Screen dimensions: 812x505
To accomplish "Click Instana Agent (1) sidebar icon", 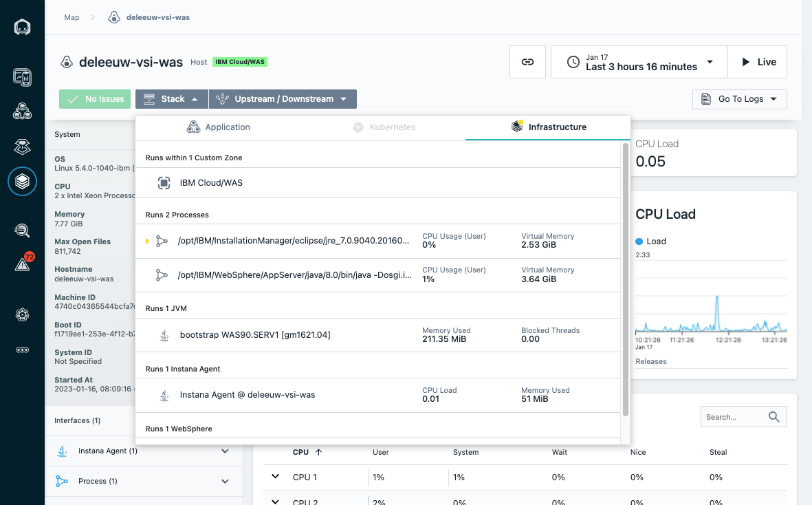I will (x=62, y=451).
